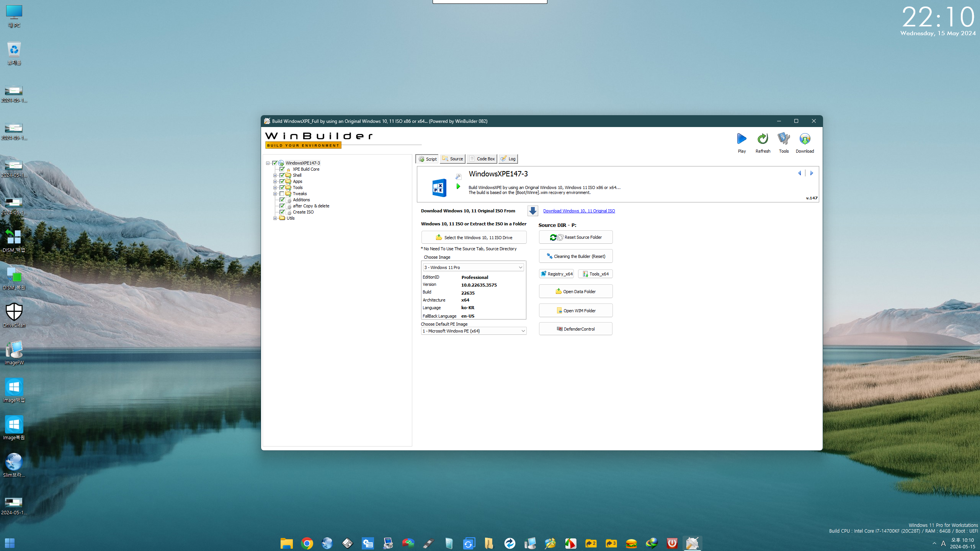
Task: Open File Explorer from the taskbar
Action: [x=286, y=543]
